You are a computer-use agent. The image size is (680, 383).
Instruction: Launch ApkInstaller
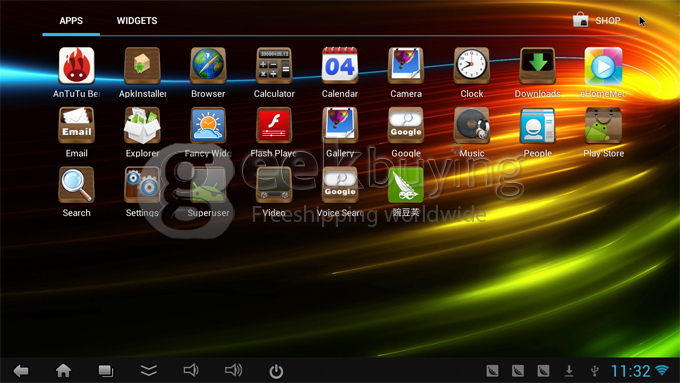coord(142,66)
